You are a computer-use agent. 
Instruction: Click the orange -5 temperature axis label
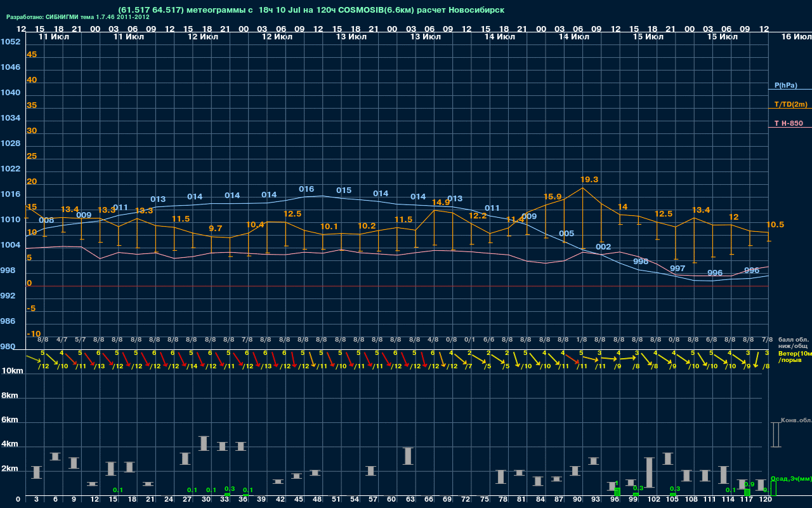click(32, 309)
